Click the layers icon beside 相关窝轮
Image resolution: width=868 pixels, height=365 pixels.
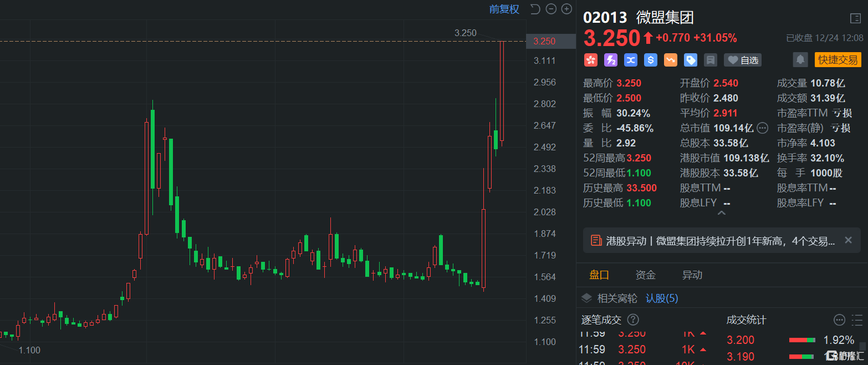586,298
